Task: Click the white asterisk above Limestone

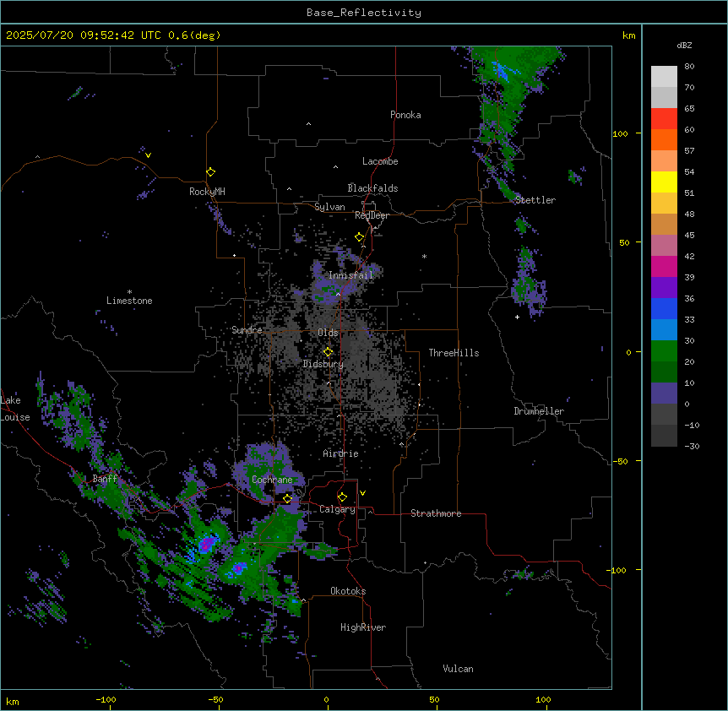Action: coord(129,292)
